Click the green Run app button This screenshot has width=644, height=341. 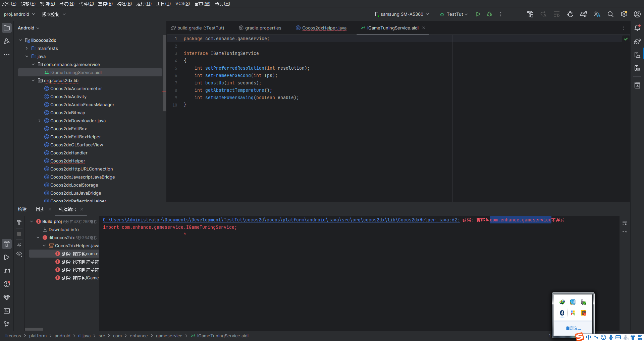[478, 14]
